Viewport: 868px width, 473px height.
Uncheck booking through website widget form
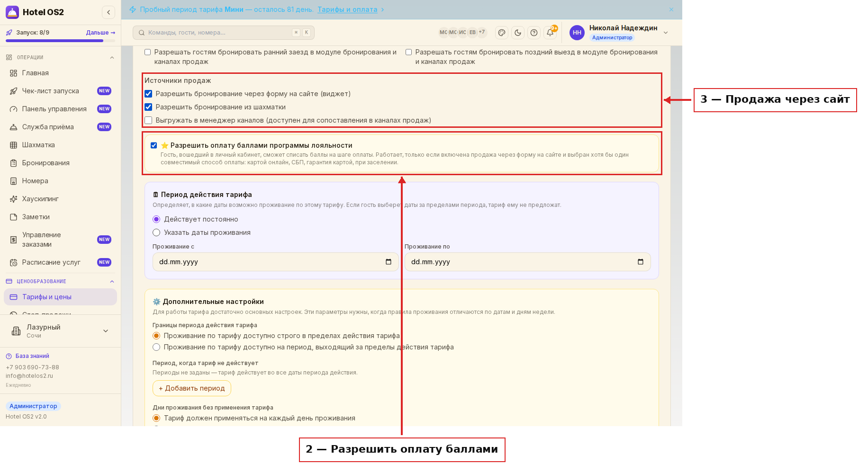click(x=148, y=94)
